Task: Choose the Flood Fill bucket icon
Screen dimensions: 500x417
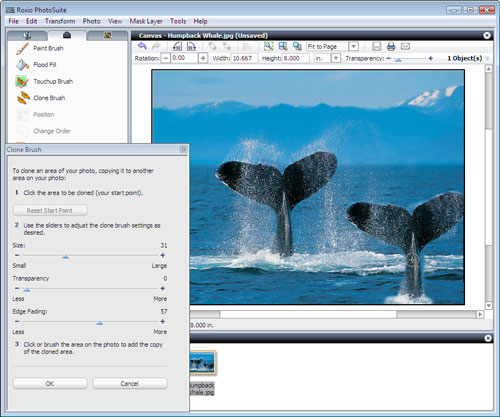Action: (22, 65)
